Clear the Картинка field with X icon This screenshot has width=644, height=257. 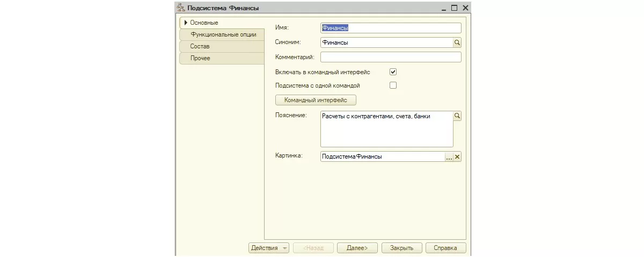pos(457,157)
